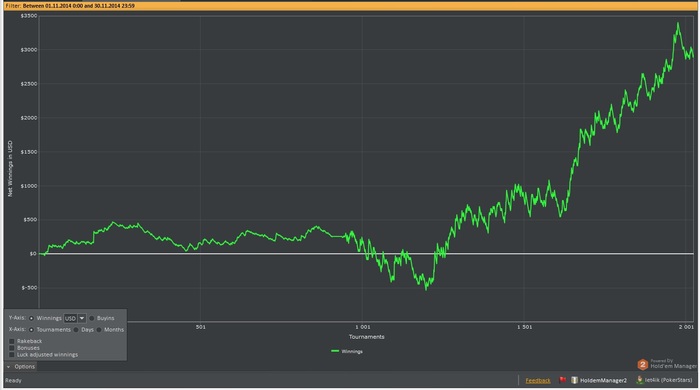Open the USD currency dropdown arrow

coord(82,318)
